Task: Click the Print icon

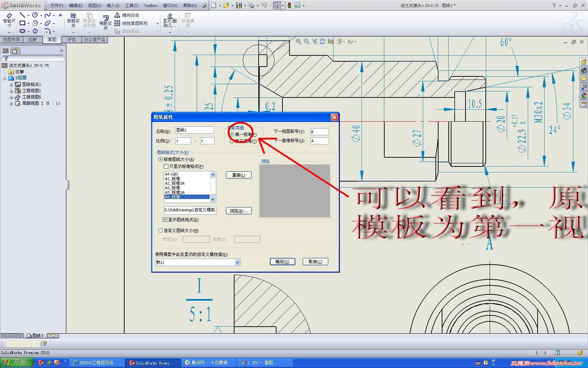Action: click(x=251, y=5)
